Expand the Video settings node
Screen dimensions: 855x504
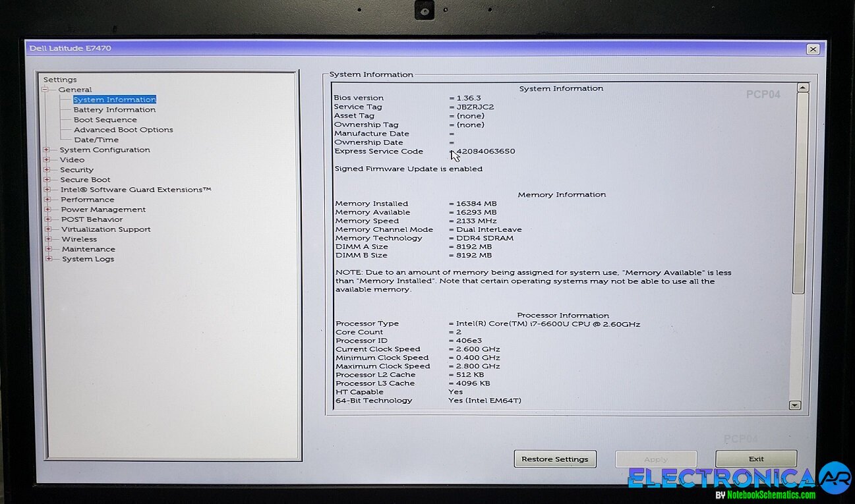(47, 159)
